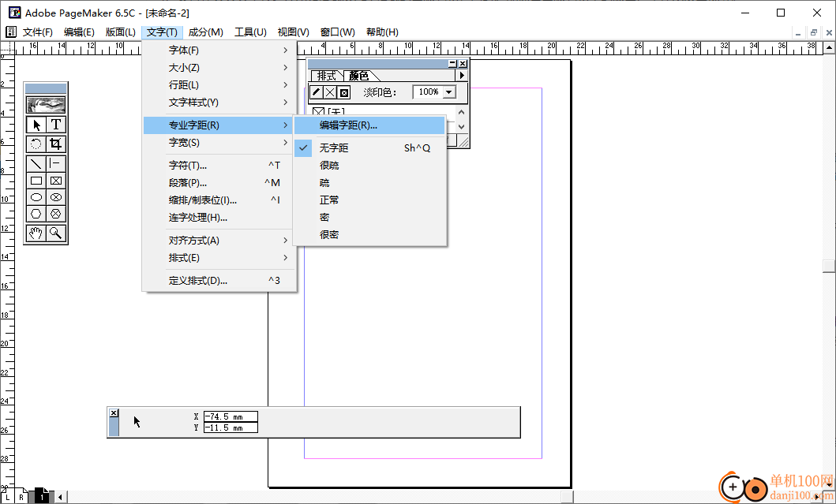Screen dimensions: 836x504
Task: Click the pointer icon in Control palette
Action: coord(137,422)
